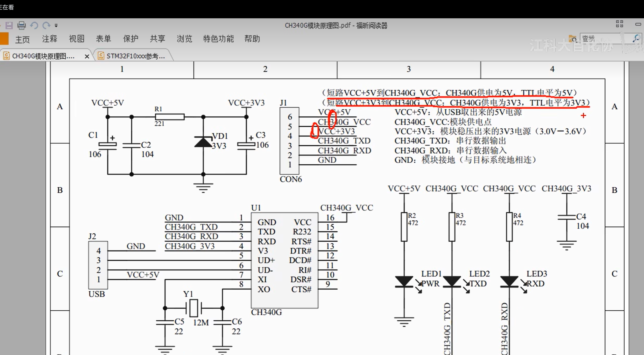
Task: Expand the quick access toolbar dropdown arrow
Action: (56, 25)
